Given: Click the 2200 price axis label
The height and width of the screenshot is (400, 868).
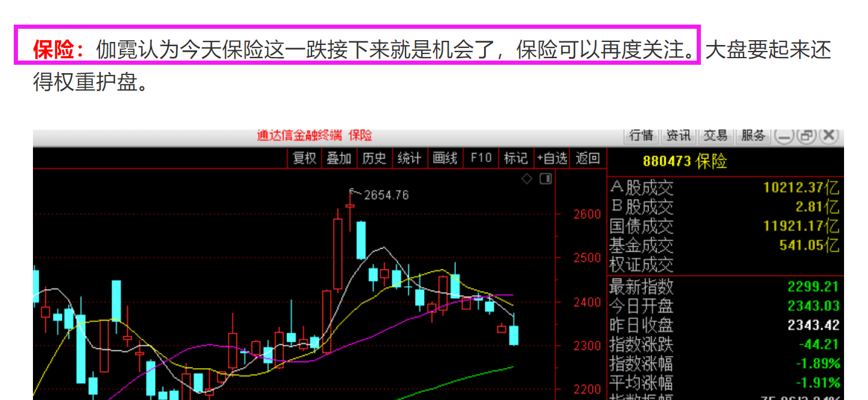Looking at the screenshot, I should [587, 389].
